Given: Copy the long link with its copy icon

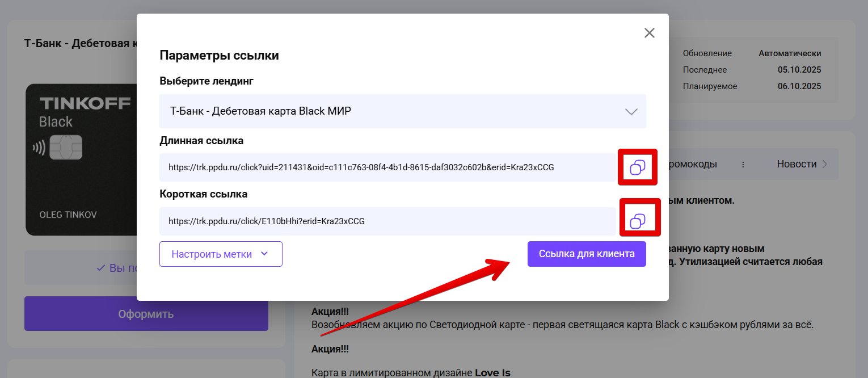Looking at the screenshot, I should point(637,167).
